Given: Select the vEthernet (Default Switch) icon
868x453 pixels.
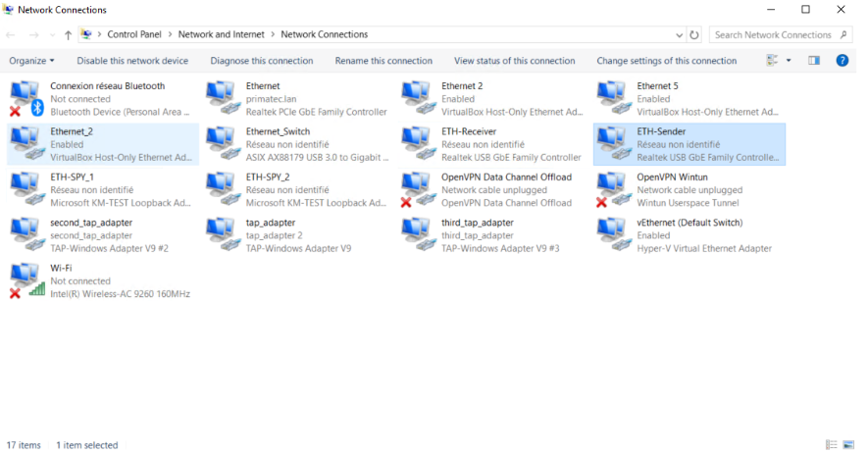Looking at the screenshot, I should [x=613, y=235].
